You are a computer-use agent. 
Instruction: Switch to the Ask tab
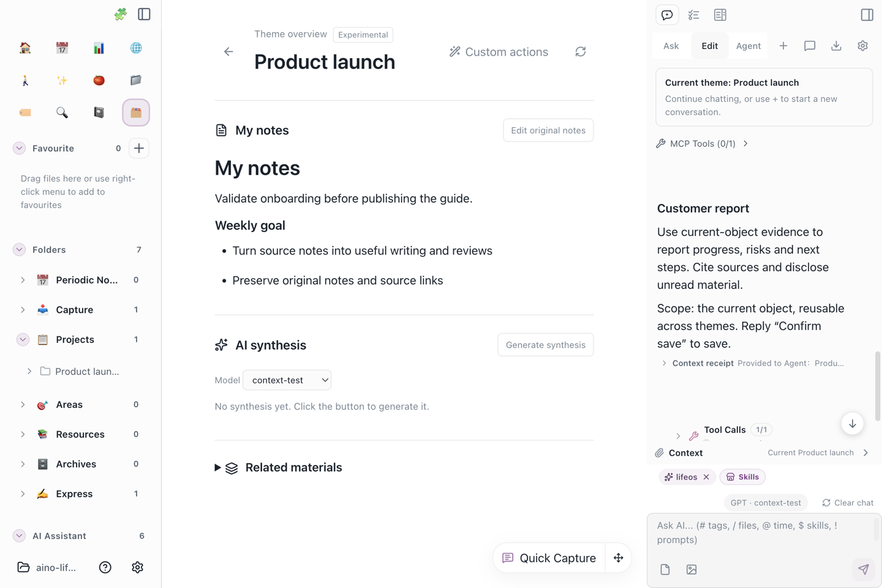671,46
